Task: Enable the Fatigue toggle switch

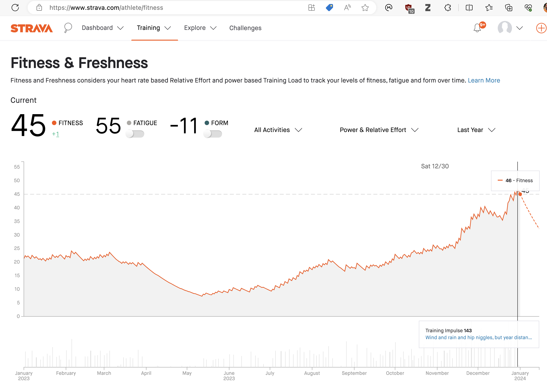Action: 135,134
